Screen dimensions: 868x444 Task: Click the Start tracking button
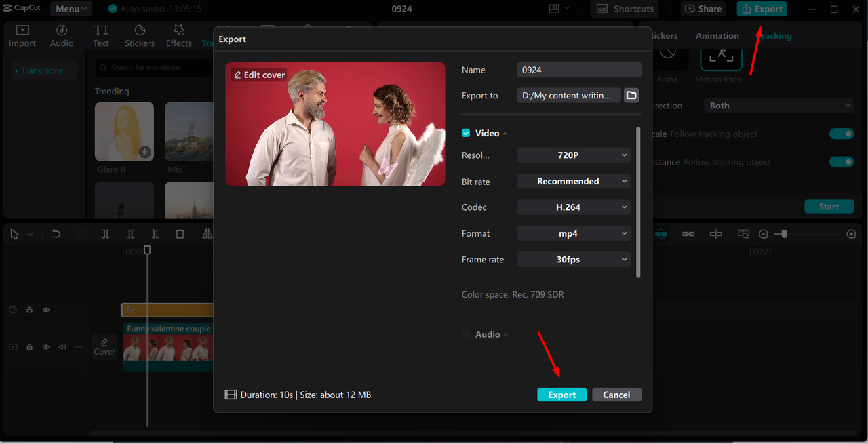click(x=829, y=207)
